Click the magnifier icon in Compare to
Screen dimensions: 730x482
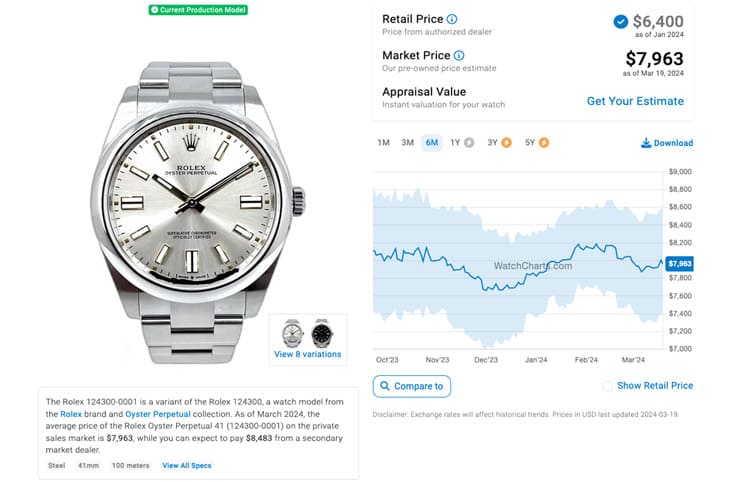(x=385, y=386)
